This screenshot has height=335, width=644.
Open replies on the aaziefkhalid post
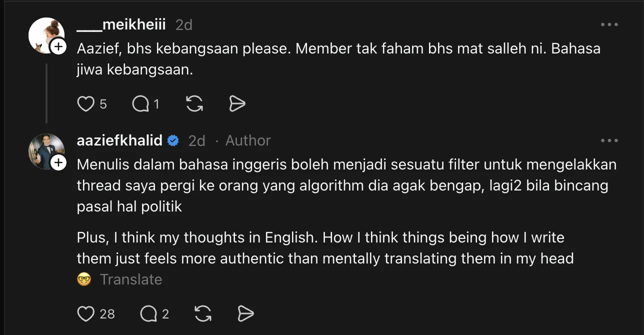(148, 313)
